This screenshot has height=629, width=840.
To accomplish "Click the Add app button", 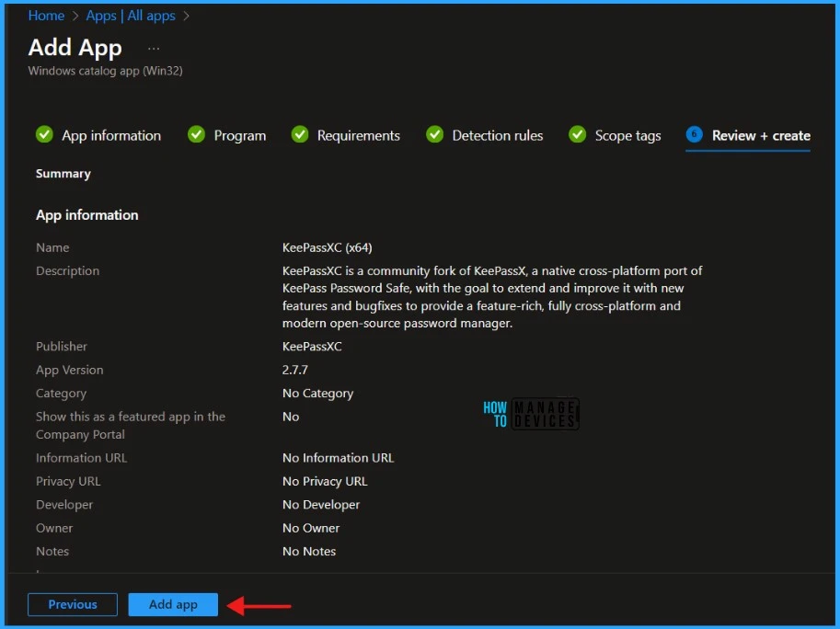I will tap(173, 604).
